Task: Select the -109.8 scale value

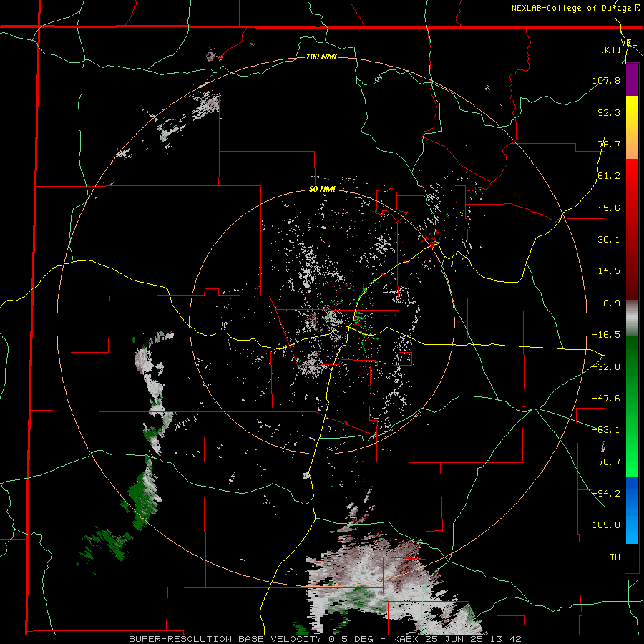Action: [603, 525]
